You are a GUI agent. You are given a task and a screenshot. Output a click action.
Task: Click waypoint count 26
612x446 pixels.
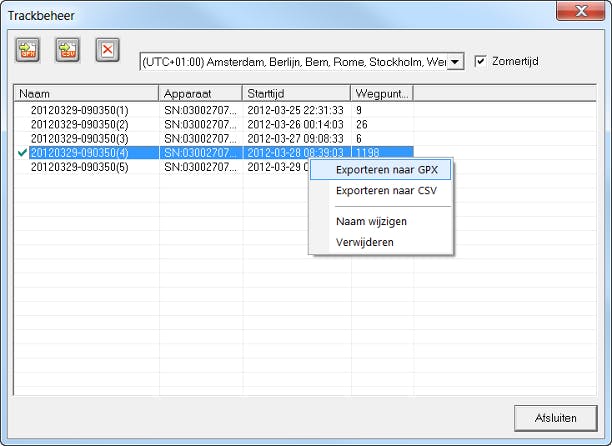pyautogui.click(x=362, y=124)
